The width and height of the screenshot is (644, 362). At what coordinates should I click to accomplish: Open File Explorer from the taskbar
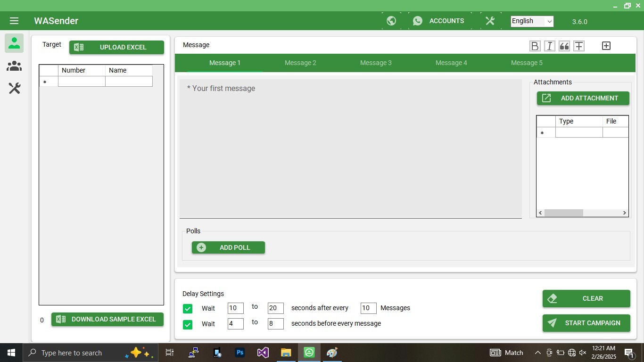coord(286,353)
